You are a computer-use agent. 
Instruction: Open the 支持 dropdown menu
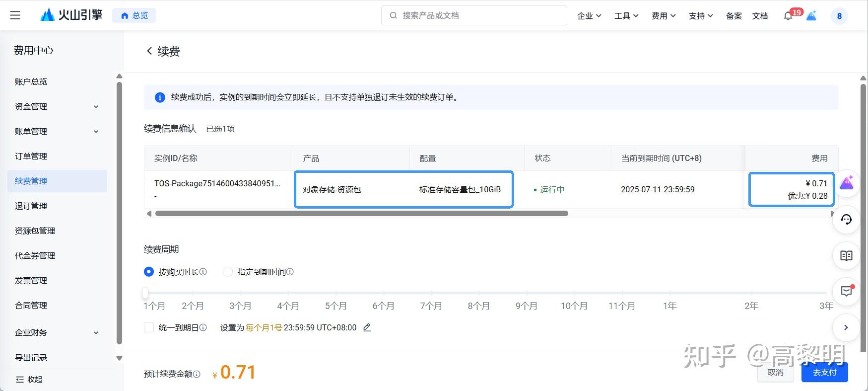tap(701, 16)
